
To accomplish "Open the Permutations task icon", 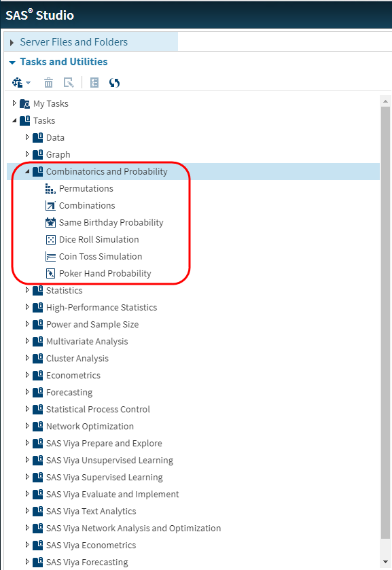I will point(50,189).
